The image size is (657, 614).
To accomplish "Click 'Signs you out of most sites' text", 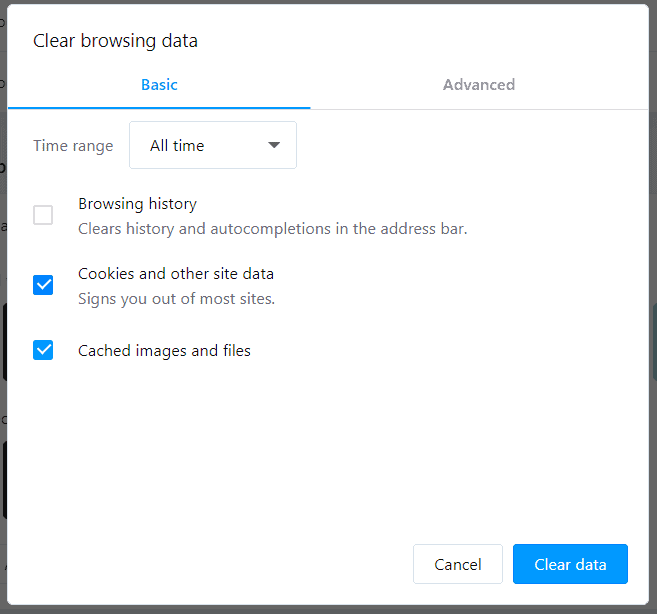I will pos(176,299).
